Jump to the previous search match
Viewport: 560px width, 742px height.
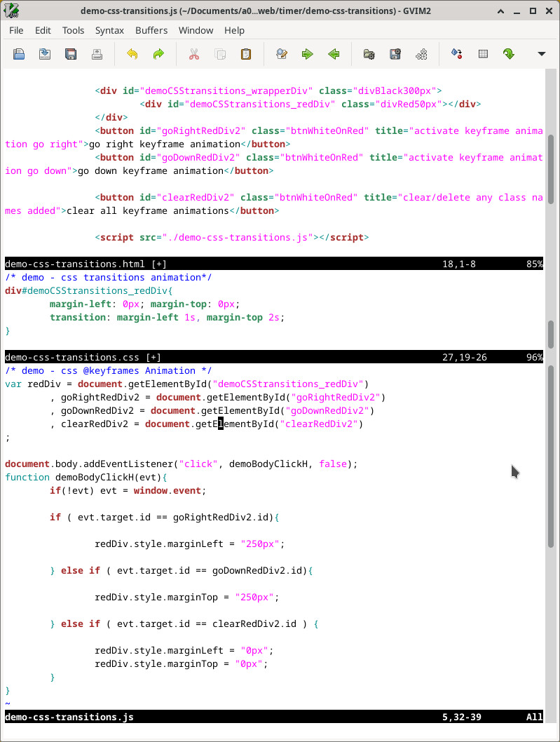point(334,54)
